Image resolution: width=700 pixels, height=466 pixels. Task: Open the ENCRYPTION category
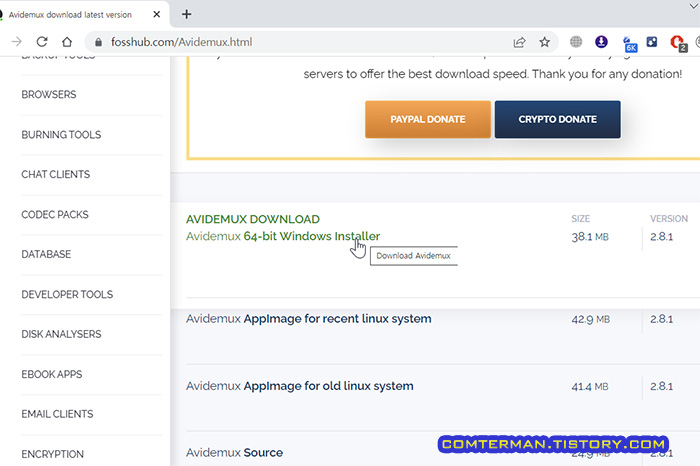[52, 454]
